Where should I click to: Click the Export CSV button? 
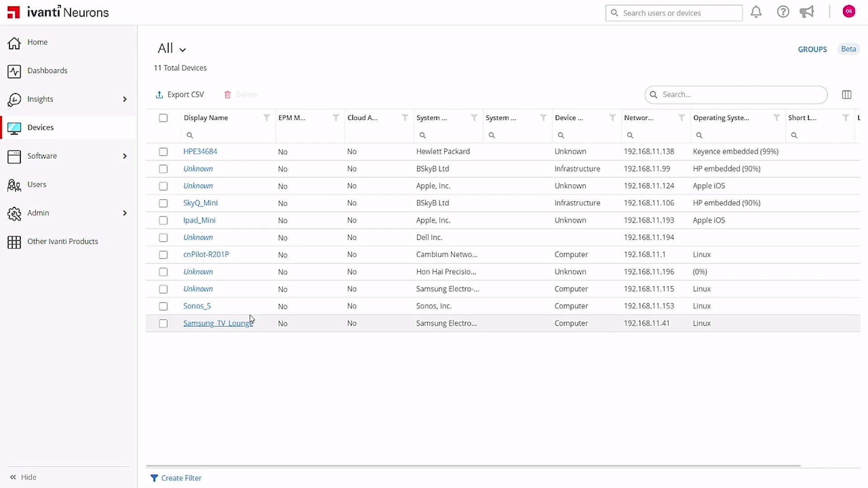179,94
